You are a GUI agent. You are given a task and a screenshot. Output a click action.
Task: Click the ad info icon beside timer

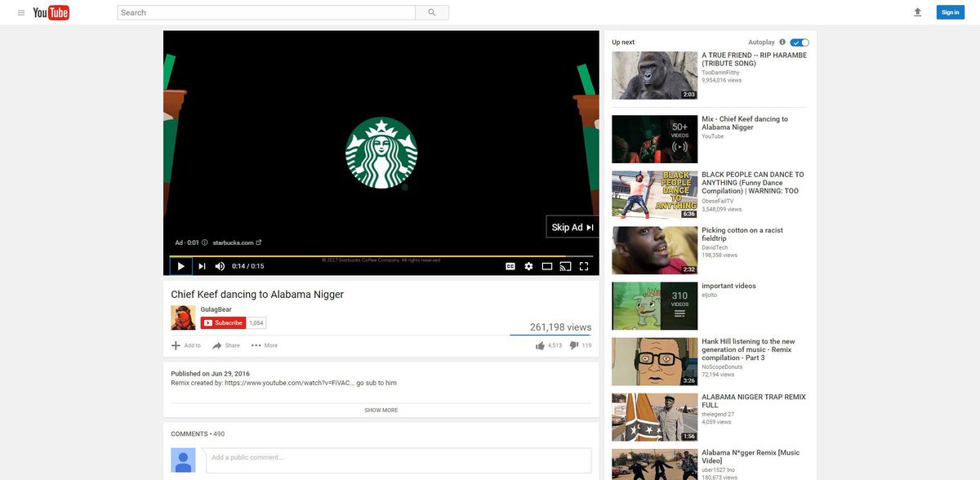(x=205, y=242)
